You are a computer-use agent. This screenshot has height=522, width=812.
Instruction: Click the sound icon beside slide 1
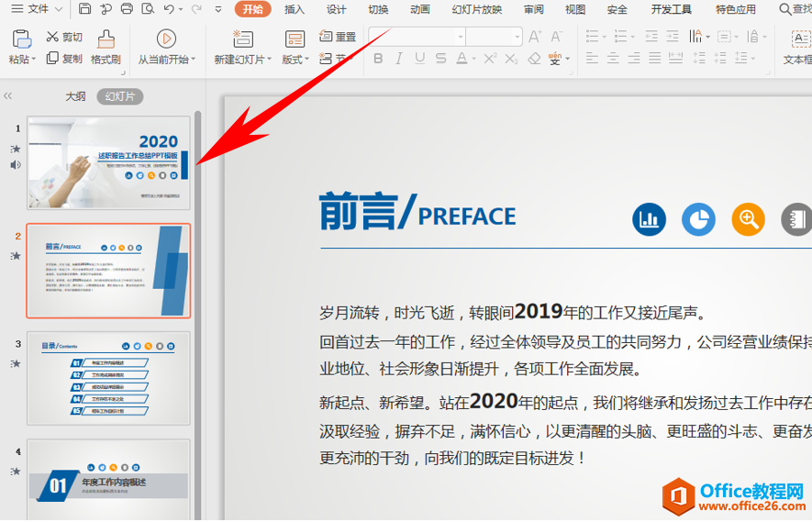[x=16, y=165]
